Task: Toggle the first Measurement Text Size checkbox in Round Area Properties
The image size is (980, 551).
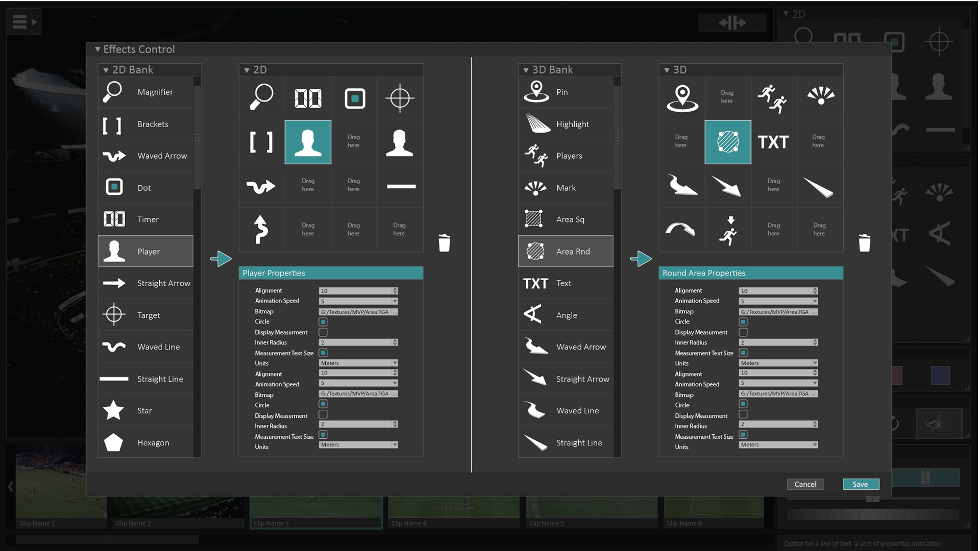Action: (743, 353)
